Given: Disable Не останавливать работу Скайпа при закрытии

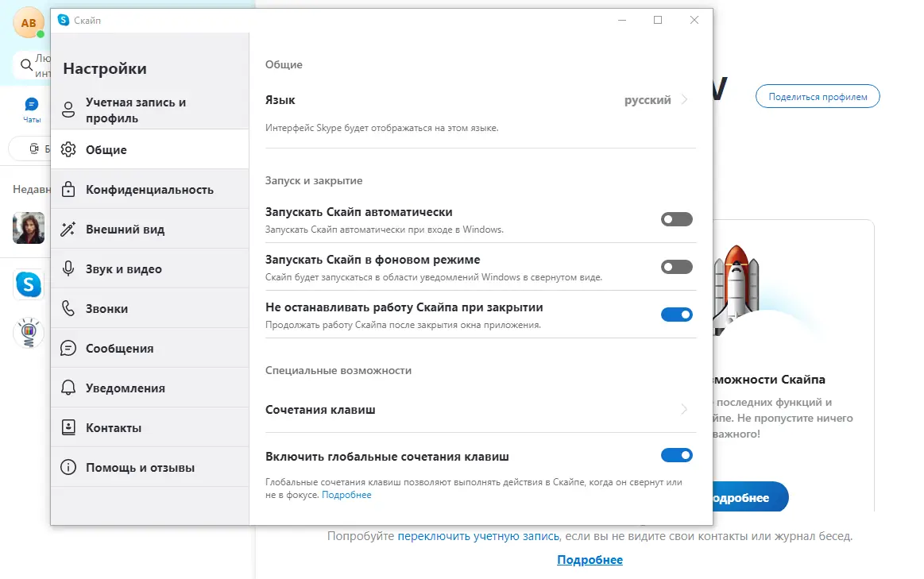Looking at the screenshot, I should point(676,315).
